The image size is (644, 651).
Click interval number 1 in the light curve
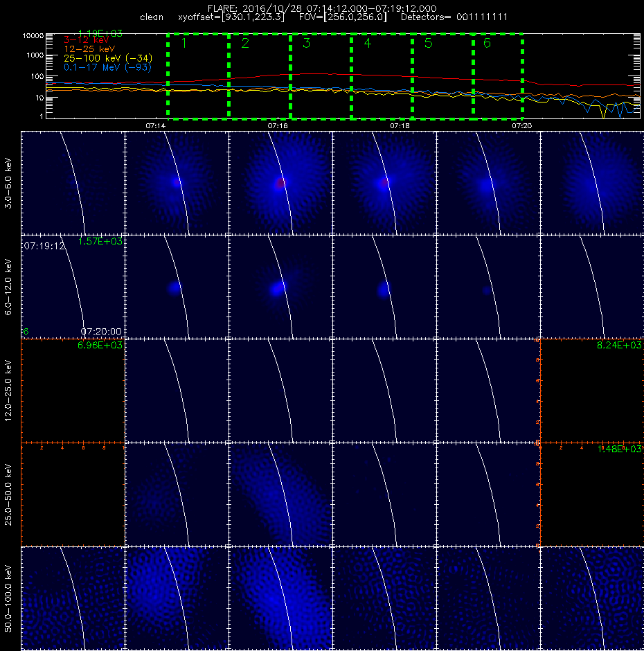(x=184, y=43)
